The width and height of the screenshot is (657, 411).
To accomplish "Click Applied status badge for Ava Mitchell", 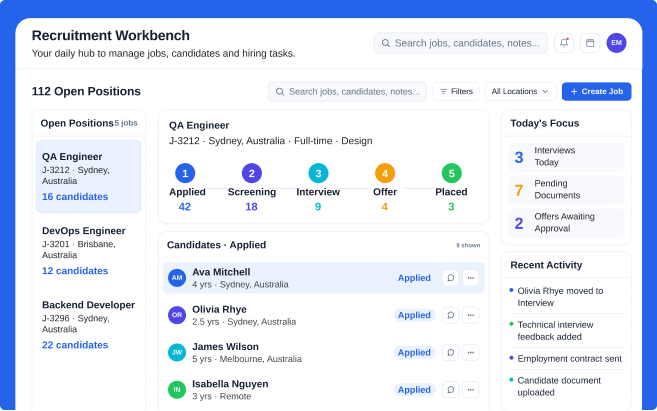I will point(414,278).
